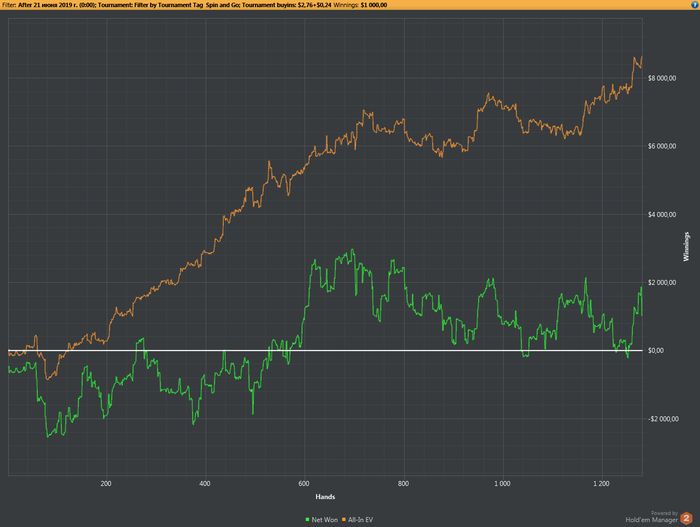The height and width of the screenshot is (527, 700).
Task: Toggle the All-In EV legend label
Action: click(x=360, y=519)
